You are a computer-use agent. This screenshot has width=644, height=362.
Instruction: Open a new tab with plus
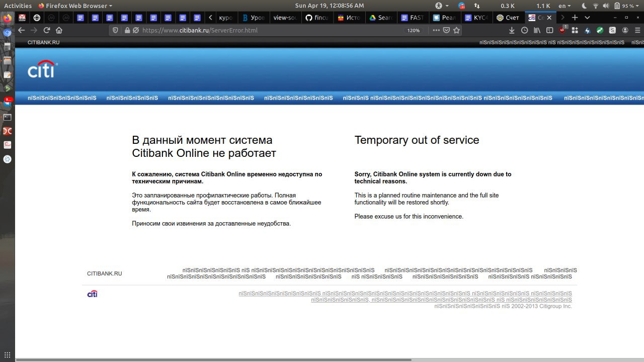[575, 17]
